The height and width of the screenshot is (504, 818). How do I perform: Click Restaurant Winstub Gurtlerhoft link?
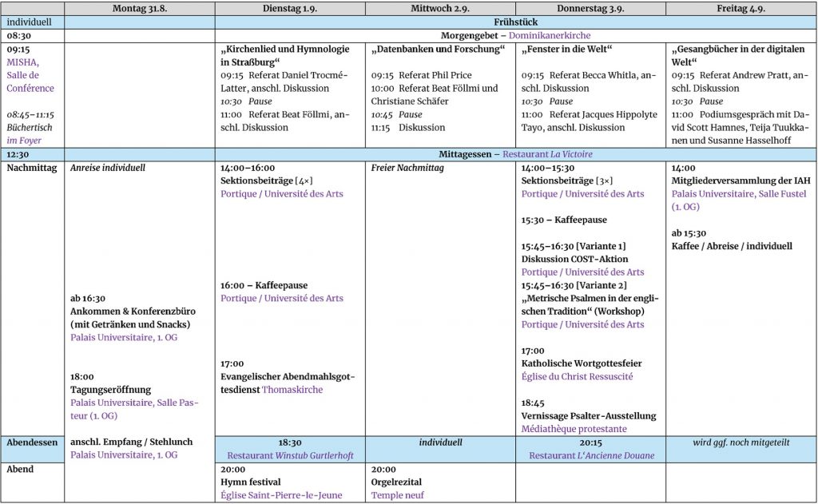290,455
